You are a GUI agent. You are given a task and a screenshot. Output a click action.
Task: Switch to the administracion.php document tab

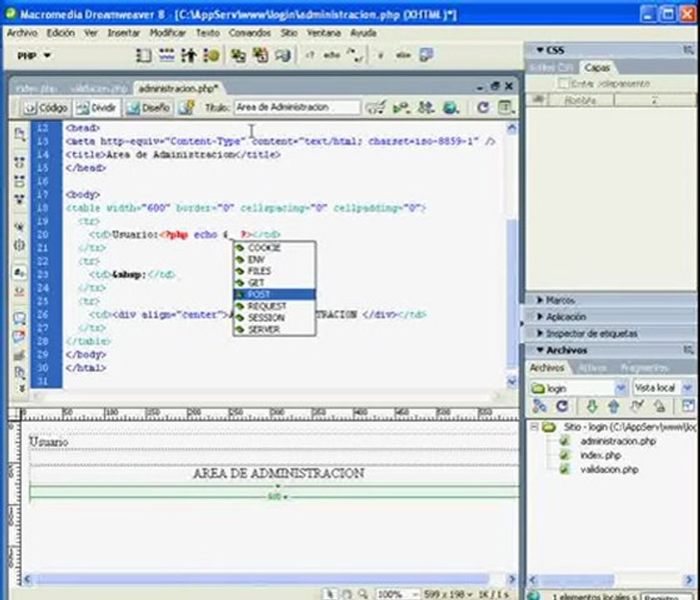[x=178, y=88]
